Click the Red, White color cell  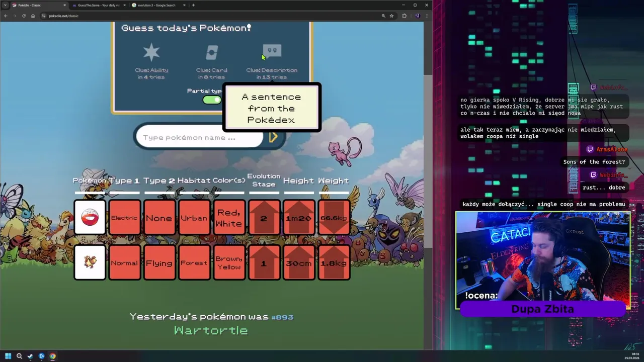tap(229, 218)
